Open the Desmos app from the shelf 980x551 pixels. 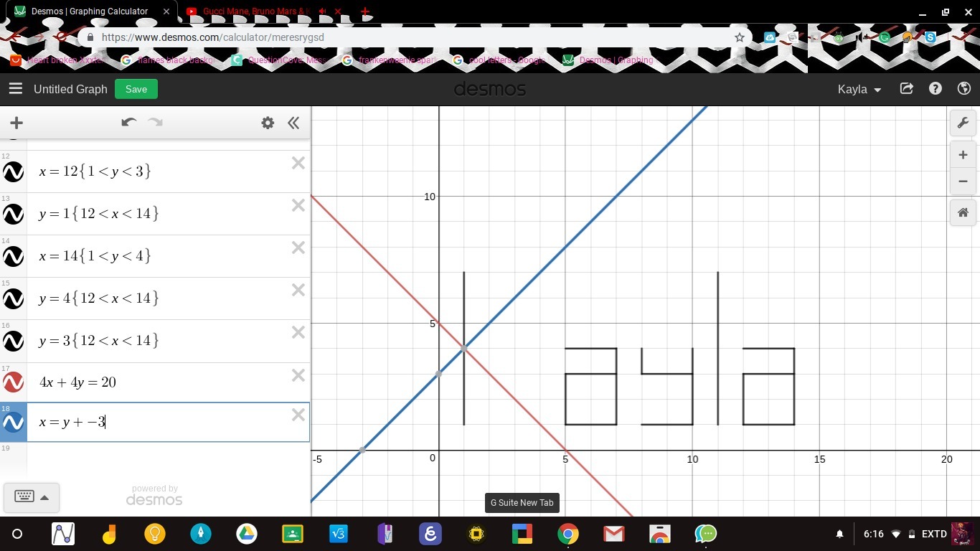coord(63,534)
